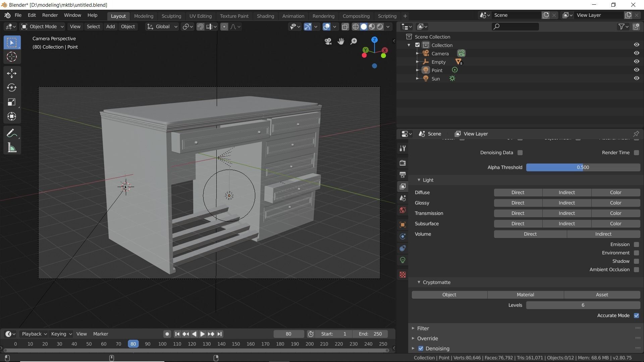Open the Physics properties tab
Image resolution: width=644 pixels, height=362 pixels.
(x=403, y=237)
